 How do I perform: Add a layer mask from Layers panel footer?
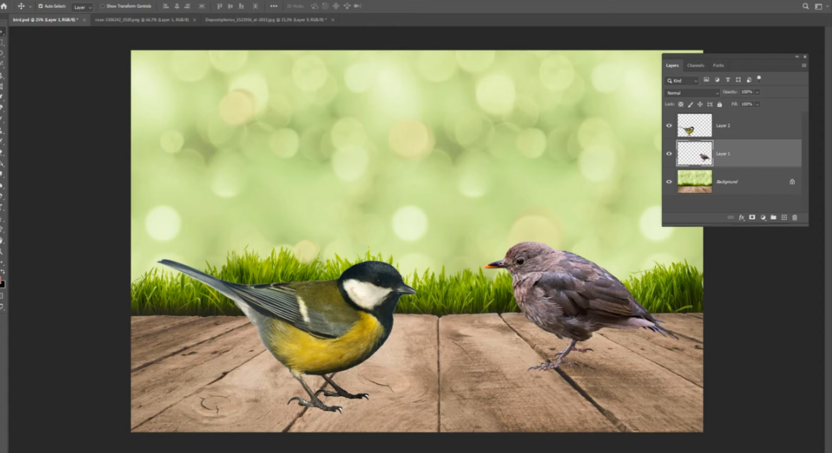click(752, 217)
